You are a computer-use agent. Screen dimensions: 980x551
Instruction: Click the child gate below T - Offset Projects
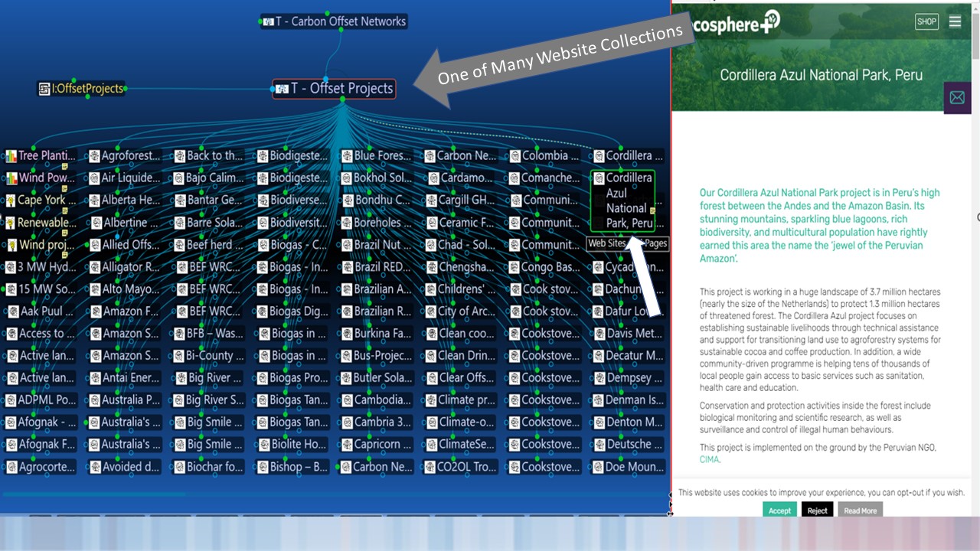tap(343, 99)
